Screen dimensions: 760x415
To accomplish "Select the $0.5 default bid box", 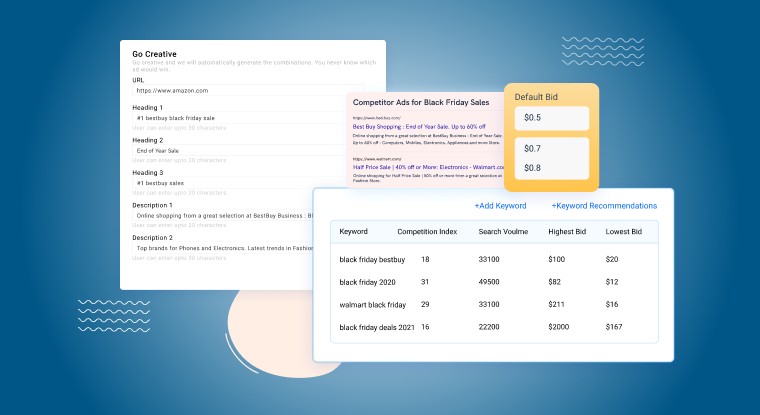I will pos(551,118).
